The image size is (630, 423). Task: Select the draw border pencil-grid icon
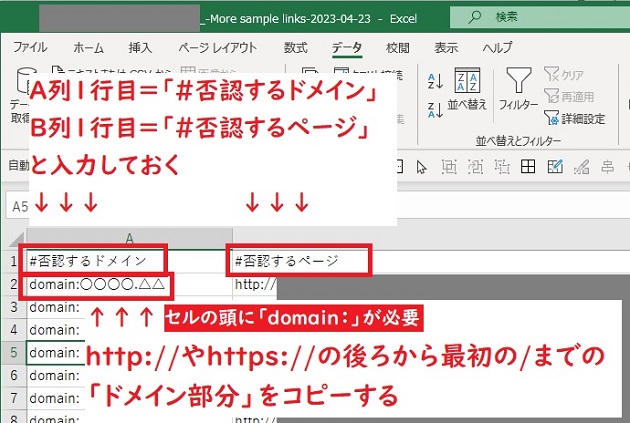(555, 166)
